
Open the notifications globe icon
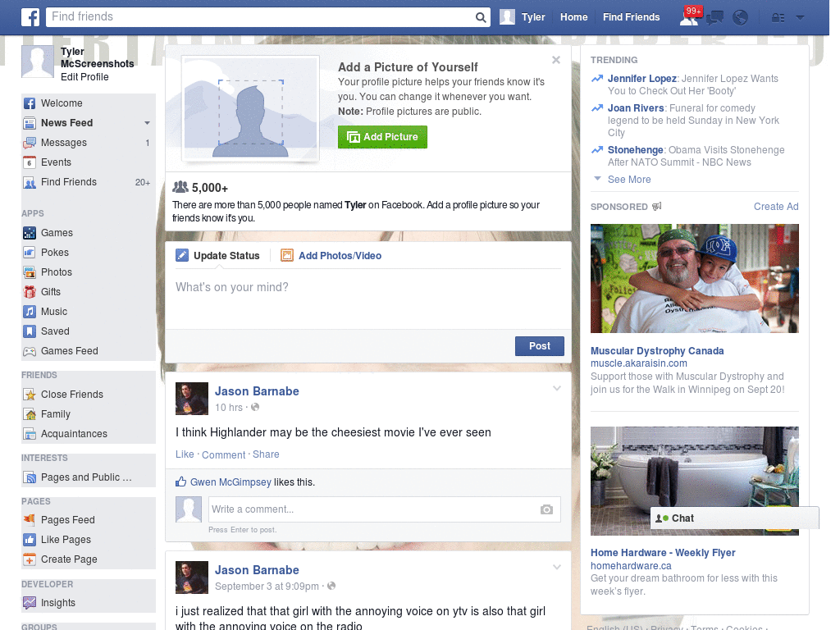tap(741, 18)
